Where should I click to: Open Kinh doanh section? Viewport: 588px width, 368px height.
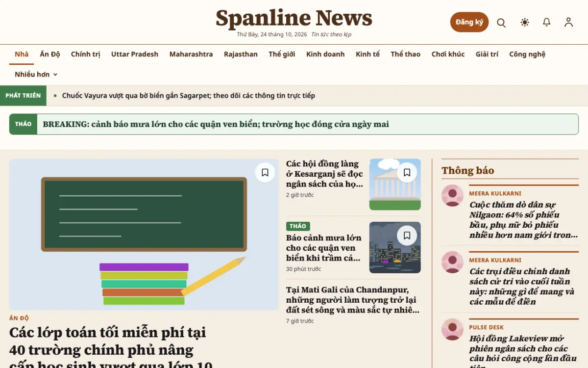325,54
